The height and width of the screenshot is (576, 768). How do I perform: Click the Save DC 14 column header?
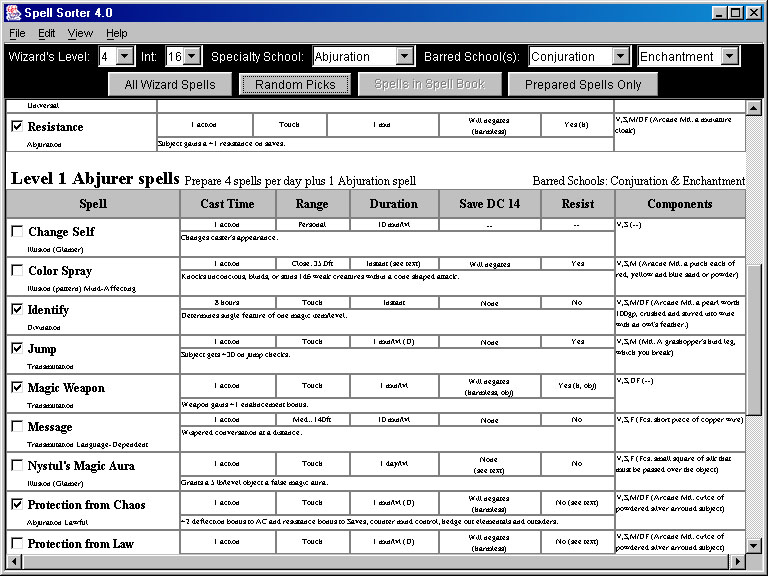click(490, 204)
